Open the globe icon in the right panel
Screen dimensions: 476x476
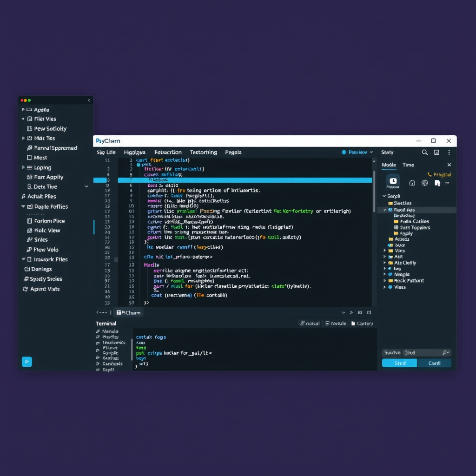pos(425,183)
